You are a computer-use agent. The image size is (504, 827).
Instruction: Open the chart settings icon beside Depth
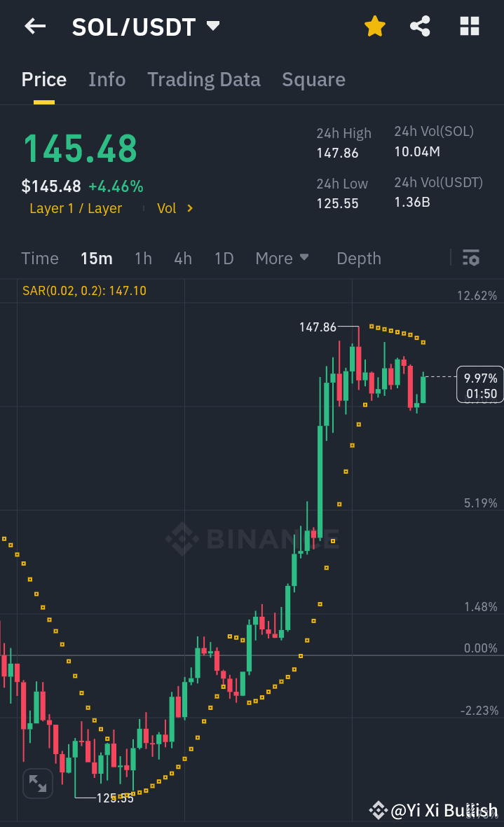470,258
